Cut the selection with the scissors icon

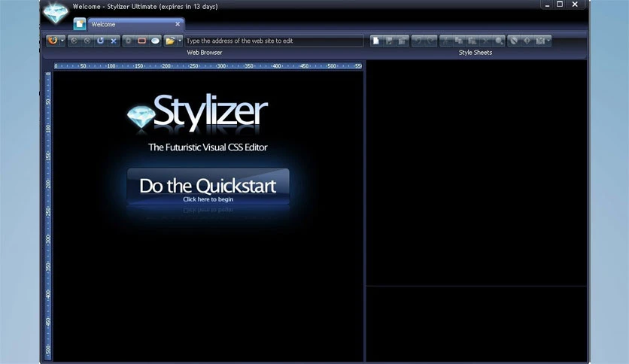pyautogui.click(x=445, y=41)
